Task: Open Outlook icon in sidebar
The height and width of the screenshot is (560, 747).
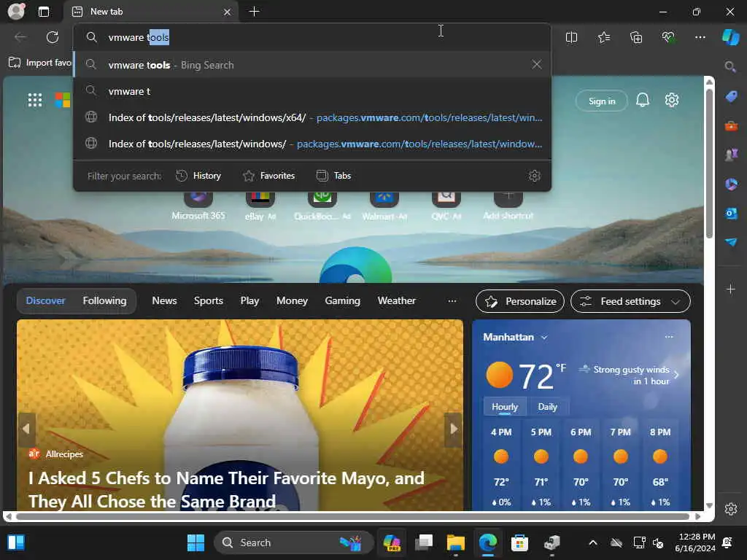Action: [731, 214]
